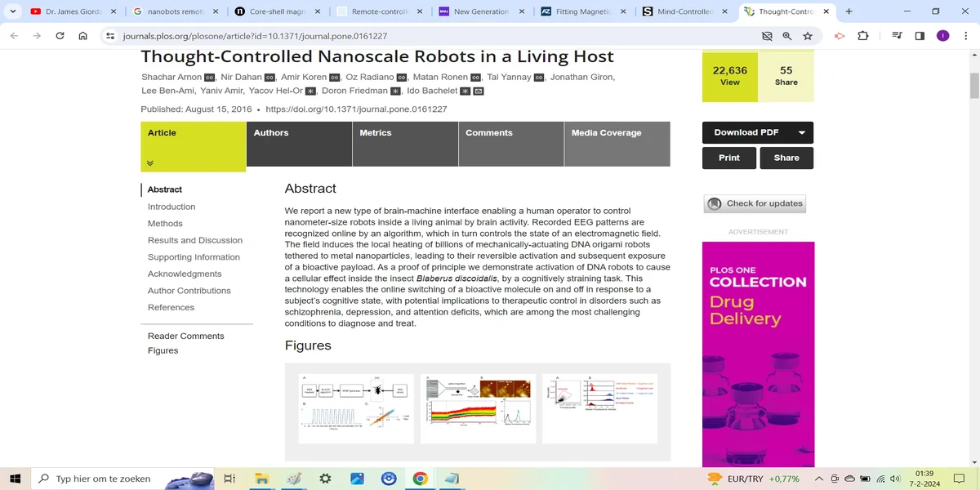
Task: Click the envelope icon beside Ido Bachelet
Action: coord(479,91)
